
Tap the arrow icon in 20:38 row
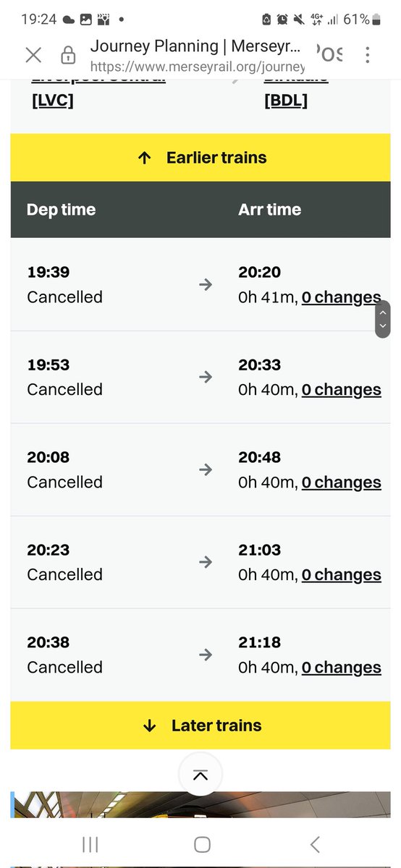(x=206, y=655)
